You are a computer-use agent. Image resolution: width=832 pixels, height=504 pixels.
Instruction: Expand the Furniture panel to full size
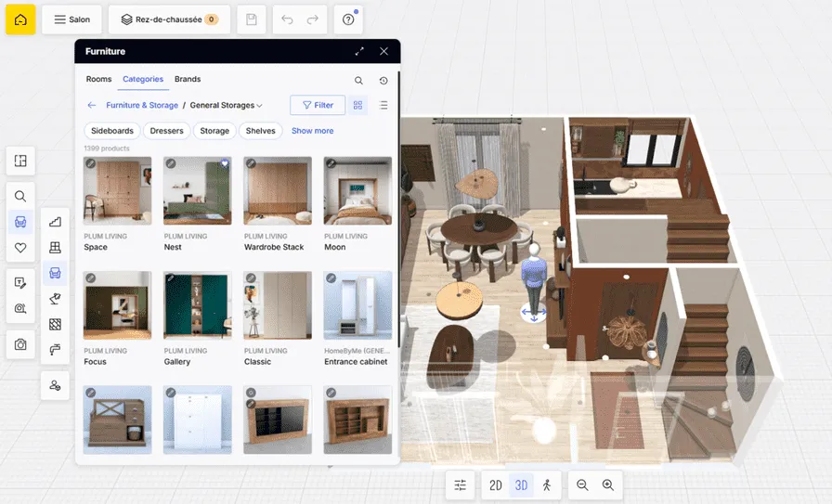coord(359,51)
